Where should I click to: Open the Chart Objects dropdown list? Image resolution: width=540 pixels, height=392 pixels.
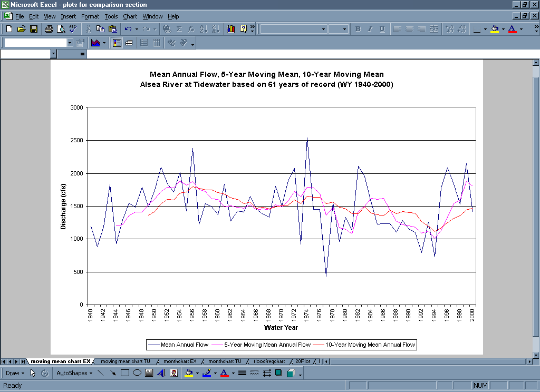click(x=70, y=43)
